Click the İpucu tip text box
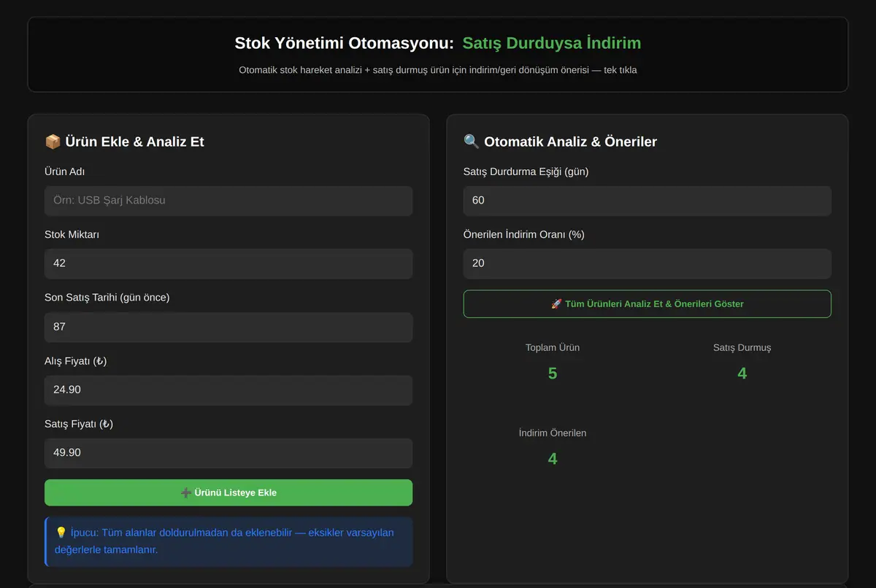The image size is (876, 588). pyautogui.click(x=228, y=541)
